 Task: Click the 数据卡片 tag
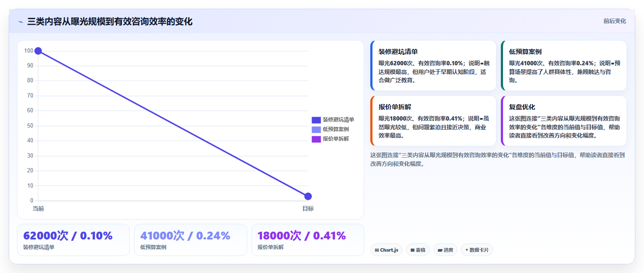(477, 250)
